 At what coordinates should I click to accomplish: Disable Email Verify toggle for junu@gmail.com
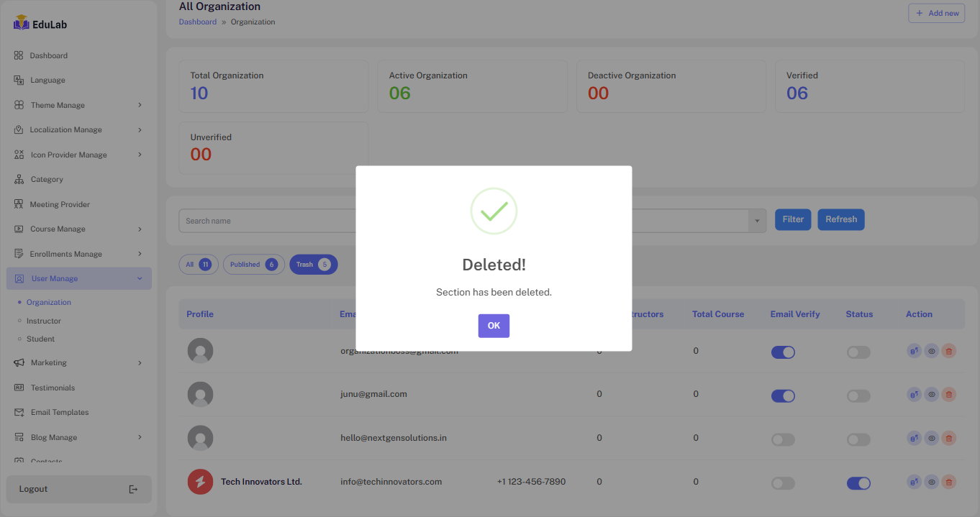783,396
